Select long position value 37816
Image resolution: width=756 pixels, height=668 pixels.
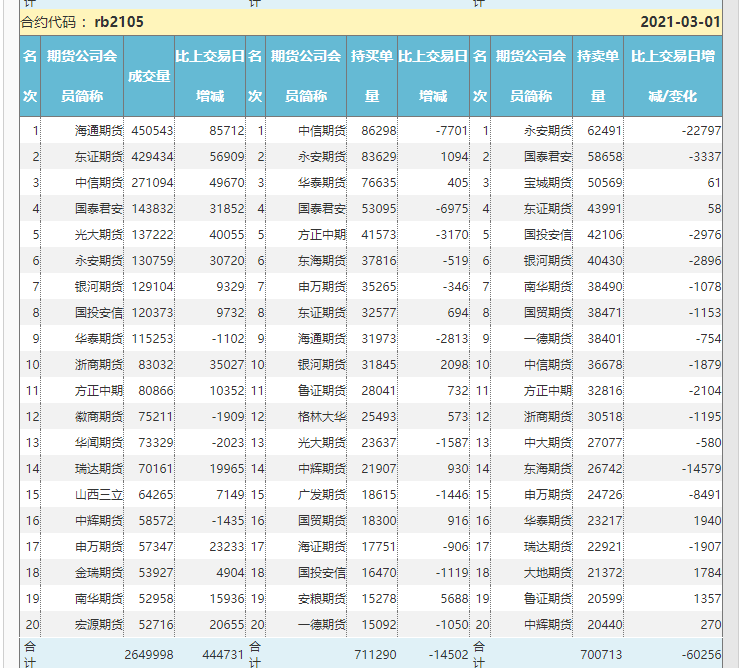(379, 261)
